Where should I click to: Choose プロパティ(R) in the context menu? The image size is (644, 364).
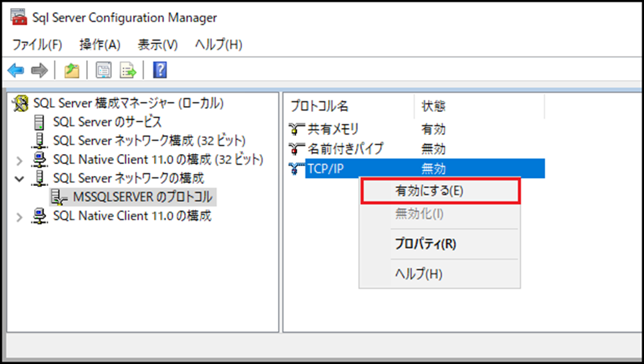coord(440,243)
